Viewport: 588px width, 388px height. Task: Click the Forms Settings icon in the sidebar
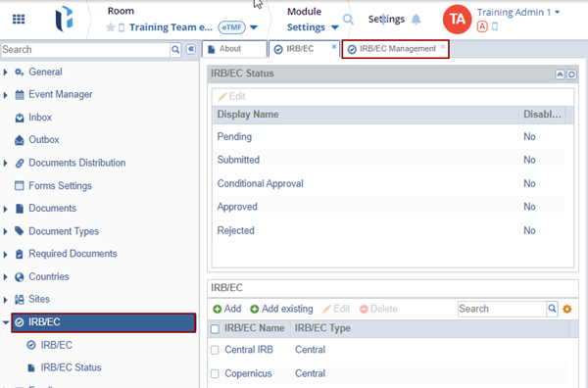pyautogui.click(x=20, y=185)
